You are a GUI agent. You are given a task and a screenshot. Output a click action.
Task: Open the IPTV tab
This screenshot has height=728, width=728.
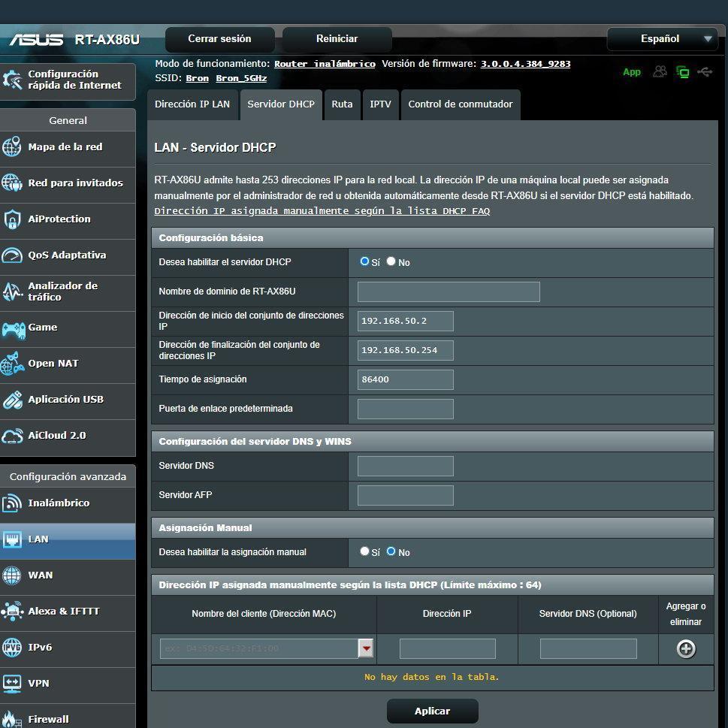tap(380, 104)
